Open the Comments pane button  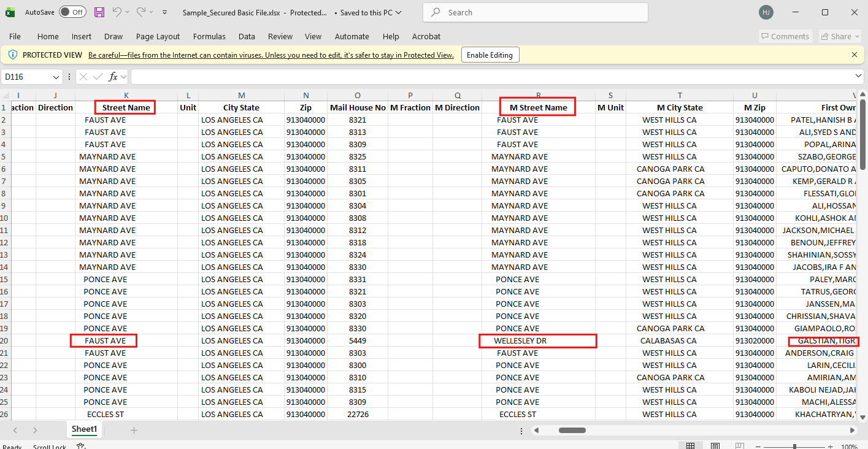785,37
